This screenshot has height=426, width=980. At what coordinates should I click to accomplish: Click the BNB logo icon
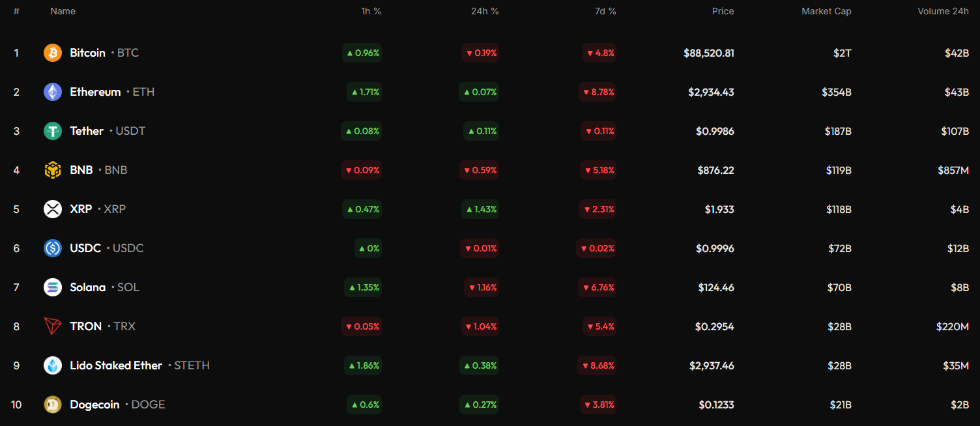(x=53, y=170)
